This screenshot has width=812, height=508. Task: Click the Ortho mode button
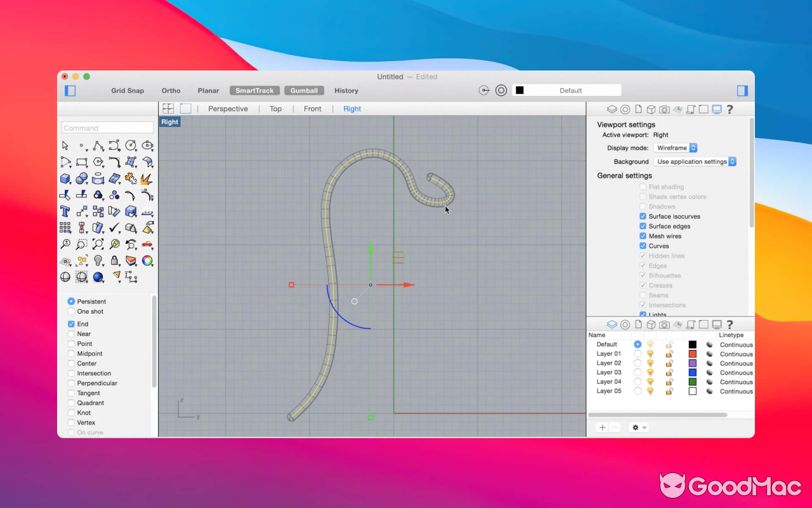click(x=171, y=91)
